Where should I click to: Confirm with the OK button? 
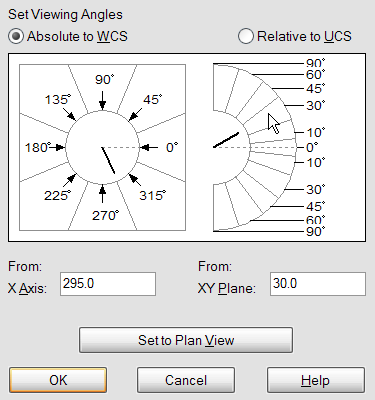point(58,380)
